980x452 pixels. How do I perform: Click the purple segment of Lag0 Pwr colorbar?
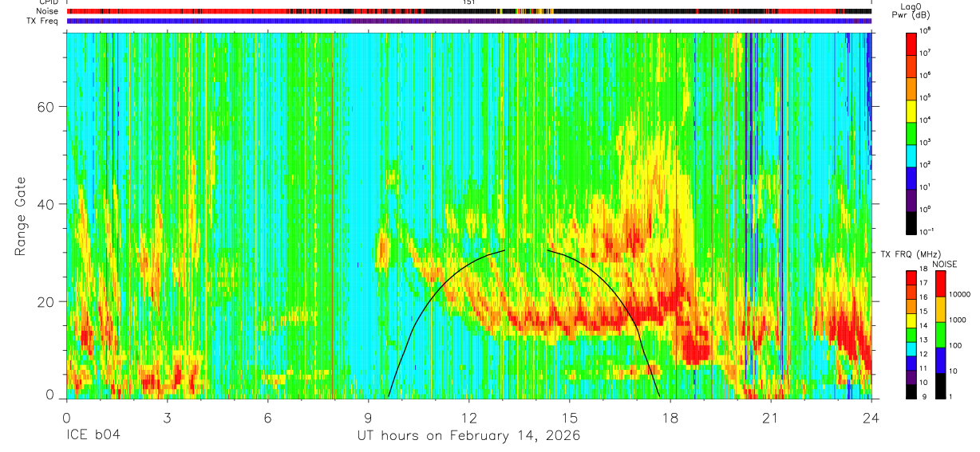pyautogui.click(x=911, y=202)
